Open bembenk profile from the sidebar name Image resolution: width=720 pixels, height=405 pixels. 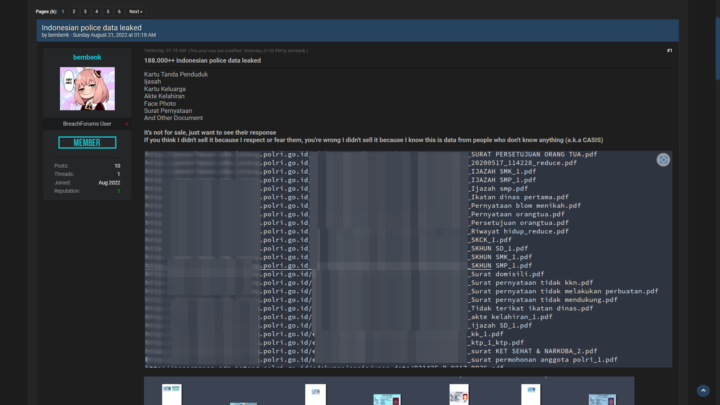[x=87, y=57]
